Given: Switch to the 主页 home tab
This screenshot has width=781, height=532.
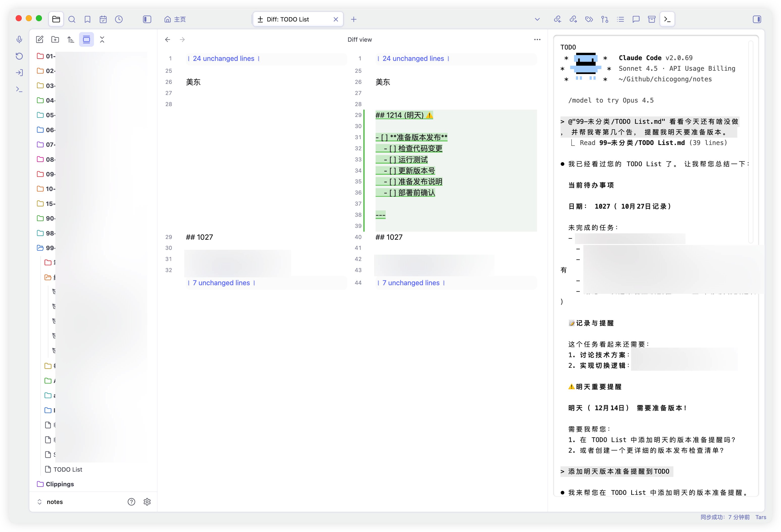Looking at the screenshot, I should pyautogui.click(x=175, y=19).
